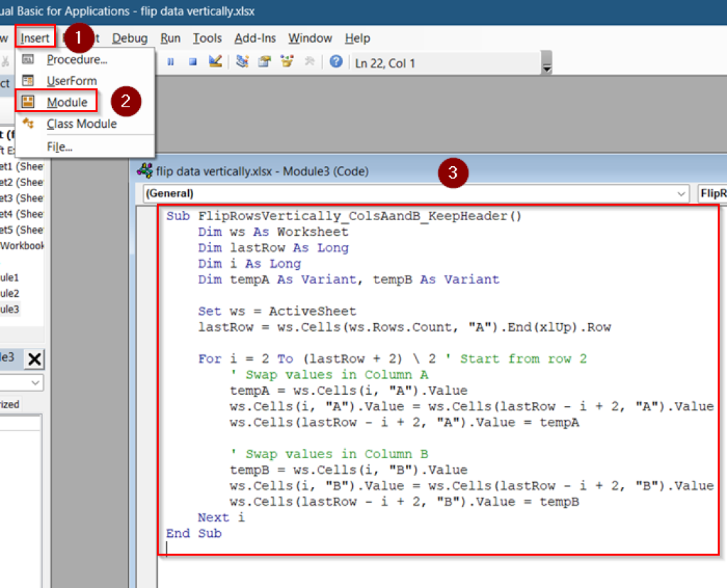This screenshot has height=588, width=727.
Task: Choose Module from Insert menu
Action: coord(67,102)
